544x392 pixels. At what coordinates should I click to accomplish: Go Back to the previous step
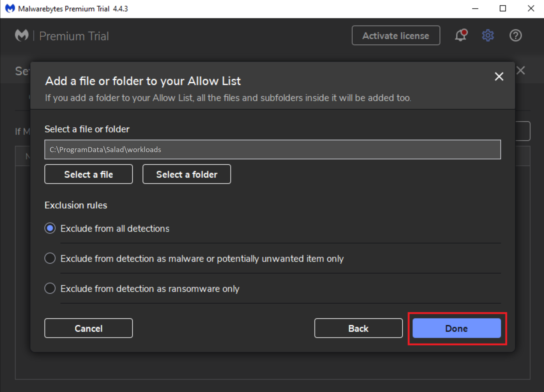pyautogui.click(x=358, y=328)
